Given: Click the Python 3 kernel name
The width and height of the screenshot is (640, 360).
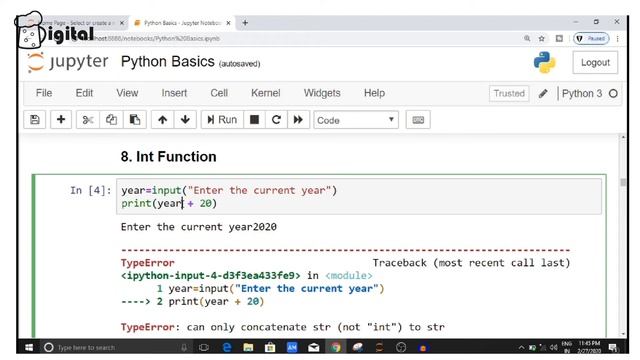Looking at the screenshot, I should [582, 93].
